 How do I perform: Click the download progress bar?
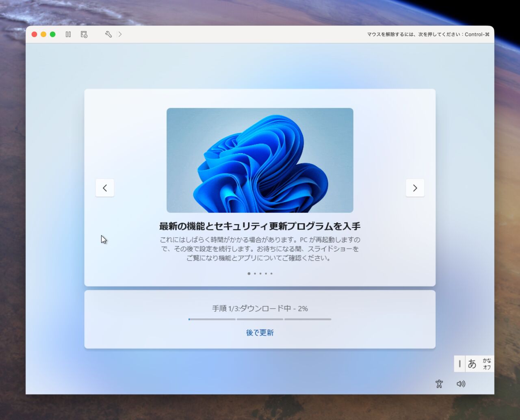[260, 319]
